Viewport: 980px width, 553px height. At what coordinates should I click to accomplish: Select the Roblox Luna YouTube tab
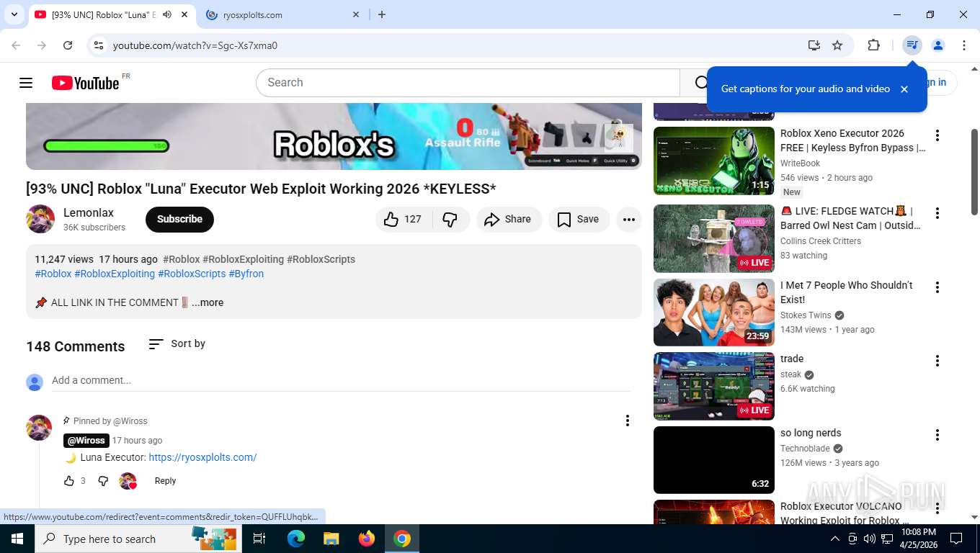[104, 14]
